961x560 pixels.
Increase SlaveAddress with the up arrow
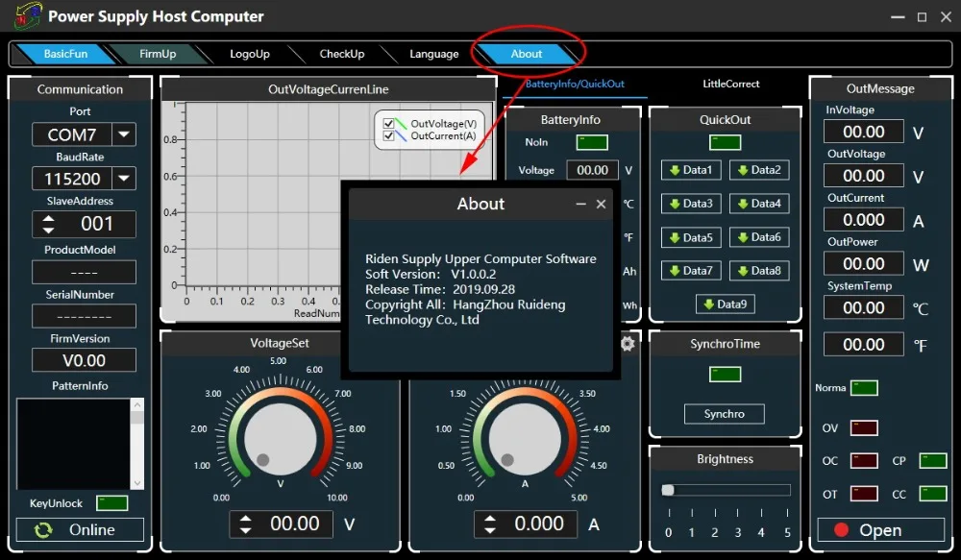pyautogui.click(x=48, y=219)
